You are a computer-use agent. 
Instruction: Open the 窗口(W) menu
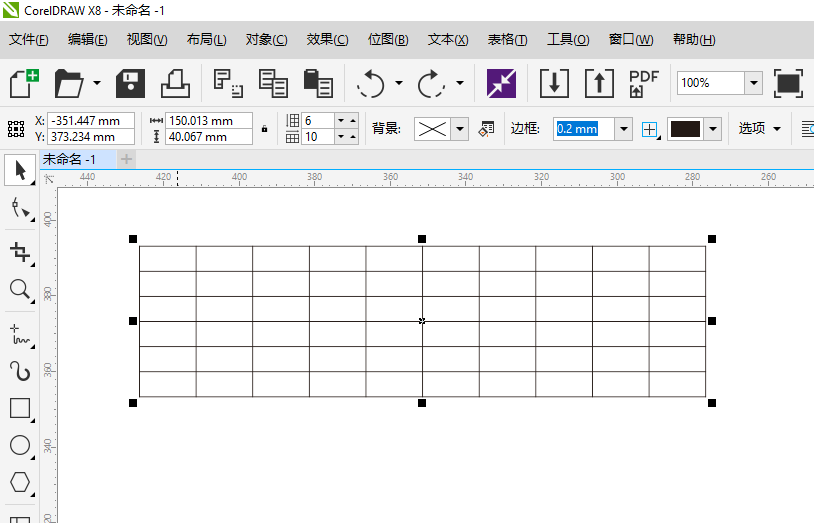point(631,39)
